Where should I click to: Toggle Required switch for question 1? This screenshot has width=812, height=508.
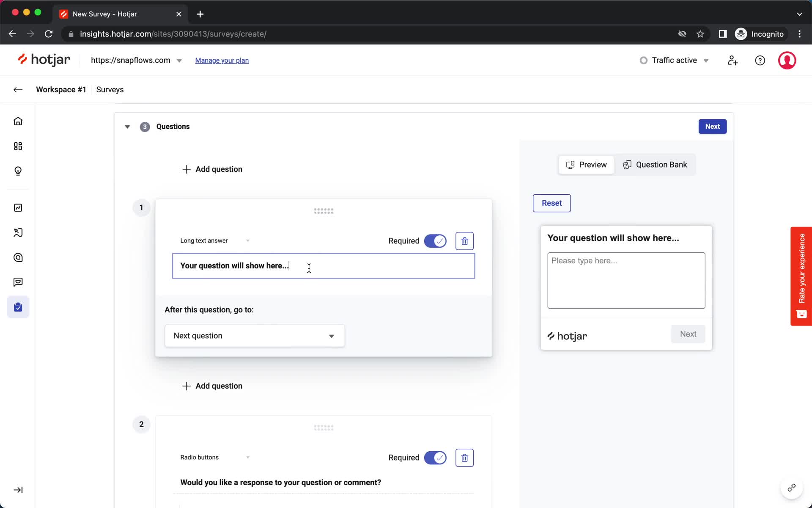(x=435, y=240)
